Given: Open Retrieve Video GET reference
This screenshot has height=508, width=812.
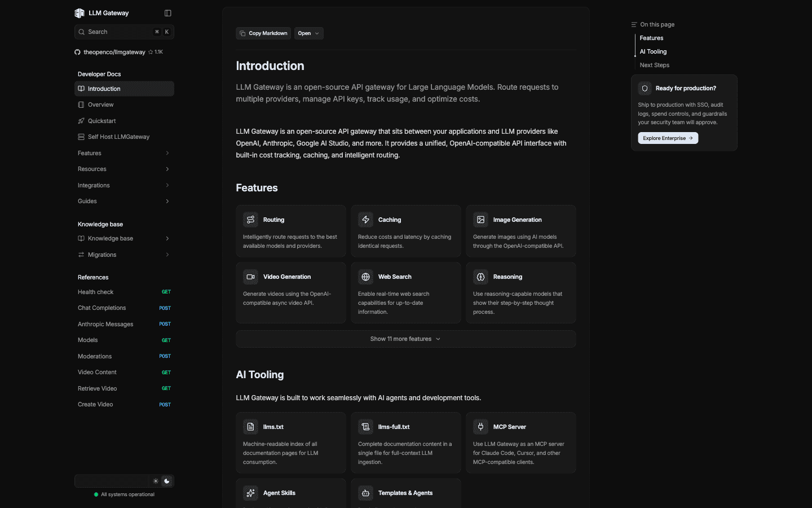Looking at the screenshot, I should click(124, 388).
